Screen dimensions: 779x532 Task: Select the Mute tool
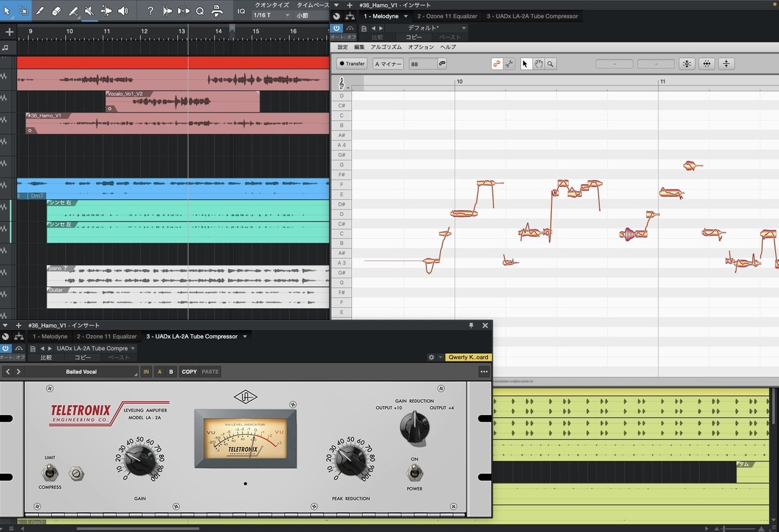pos(90,11)
